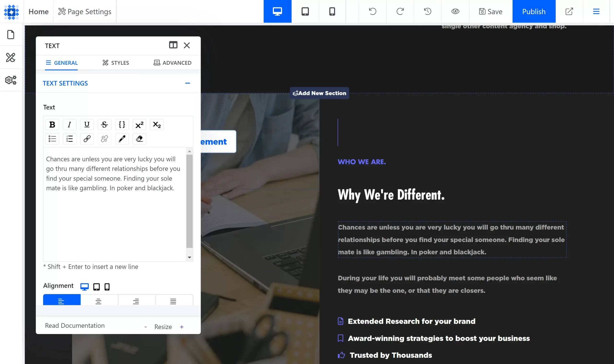This screenshot has width=614, height=364.
Task: Close the TEXT panel
Action: [187, 45]
